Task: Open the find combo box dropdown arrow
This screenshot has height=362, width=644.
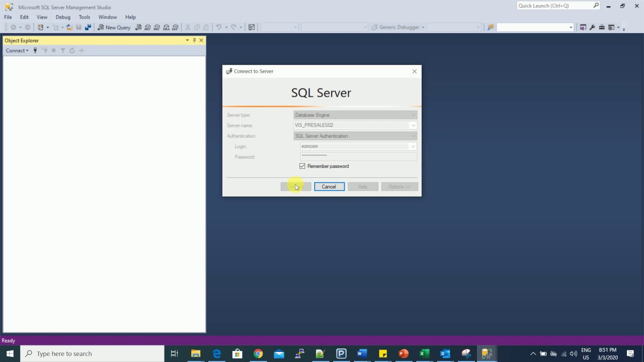Action: tap(571, 27)
